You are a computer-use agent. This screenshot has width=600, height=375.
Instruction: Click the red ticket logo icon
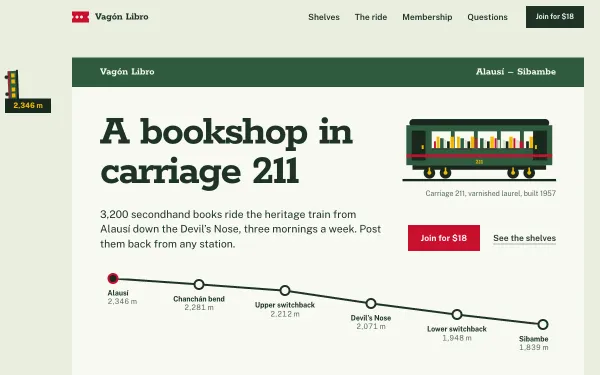tap(80, 17)
